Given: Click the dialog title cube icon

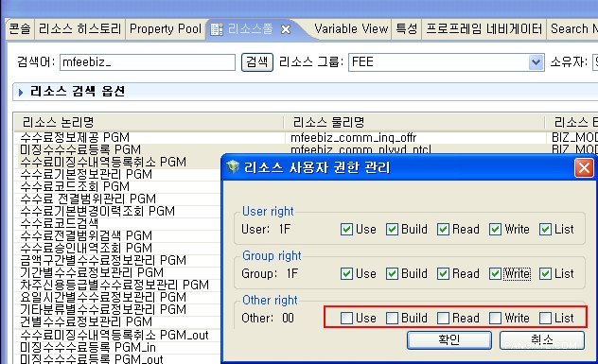Looking at the screenshot, I should click(232, 167).
